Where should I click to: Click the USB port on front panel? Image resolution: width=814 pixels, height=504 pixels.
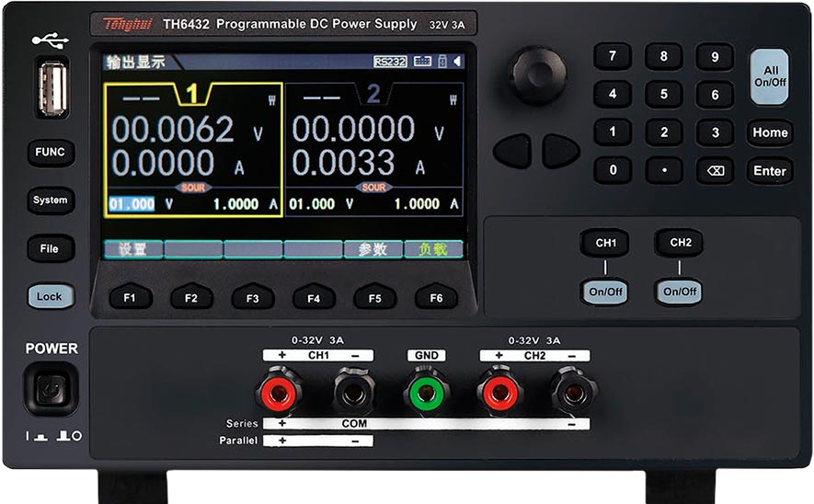point(52,88)
